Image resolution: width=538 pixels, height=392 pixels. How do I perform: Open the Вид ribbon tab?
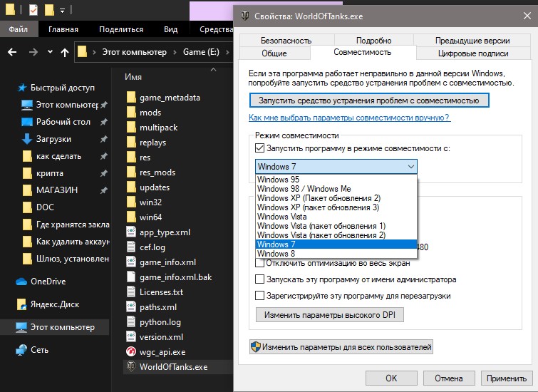(x=170, y=29)
